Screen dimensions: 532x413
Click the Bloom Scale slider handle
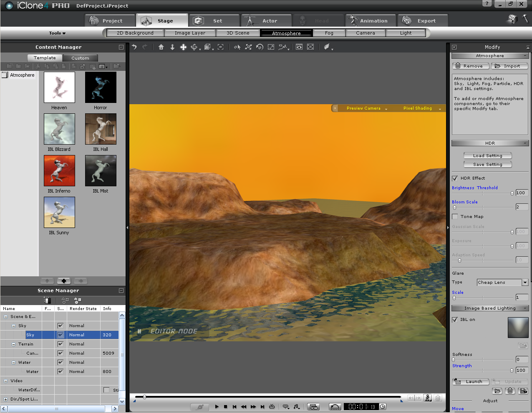pyautogui.click(x=454, y=208)
